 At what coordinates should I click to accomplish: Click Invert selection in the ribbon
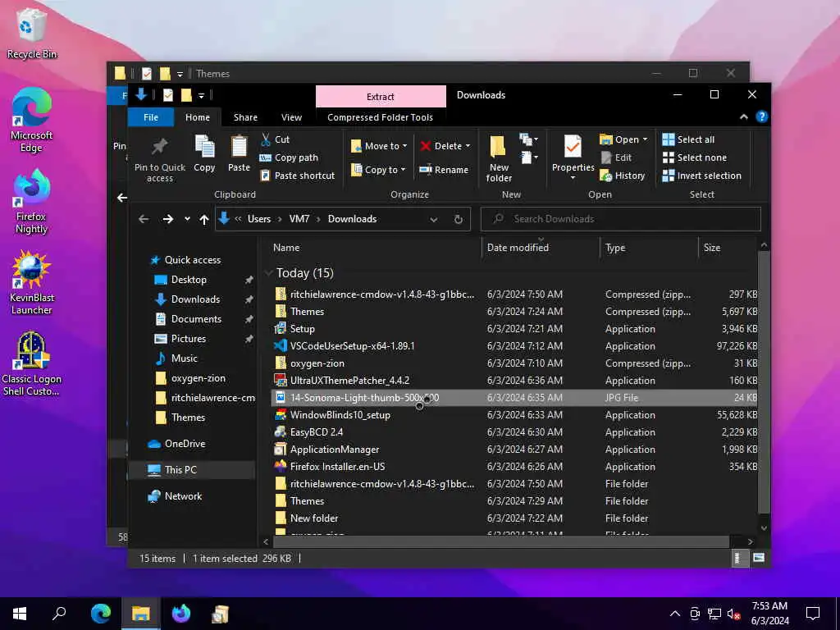pyautogui.click(x=702, y=176)
